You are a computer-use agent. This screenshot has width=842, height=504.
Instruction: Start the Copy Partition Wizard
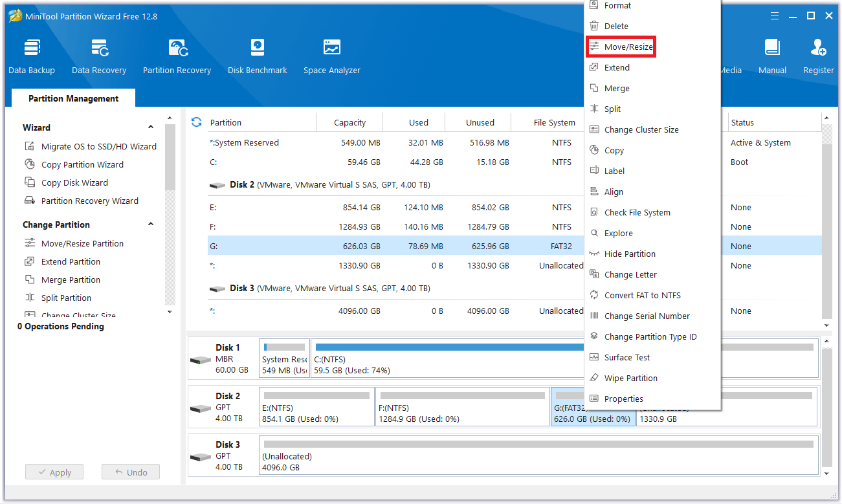(x=74, y=164)
